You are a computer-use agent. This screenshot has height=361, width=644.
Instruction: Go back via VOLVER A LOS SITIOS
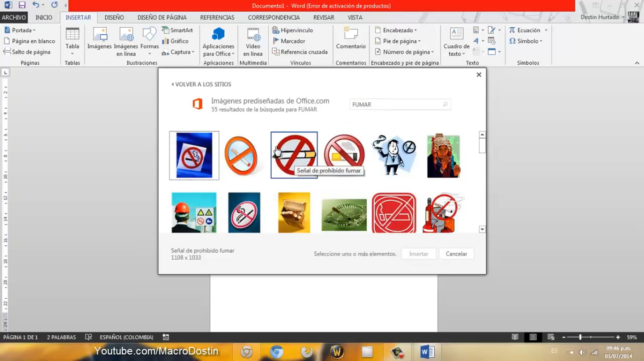[201, 84]
